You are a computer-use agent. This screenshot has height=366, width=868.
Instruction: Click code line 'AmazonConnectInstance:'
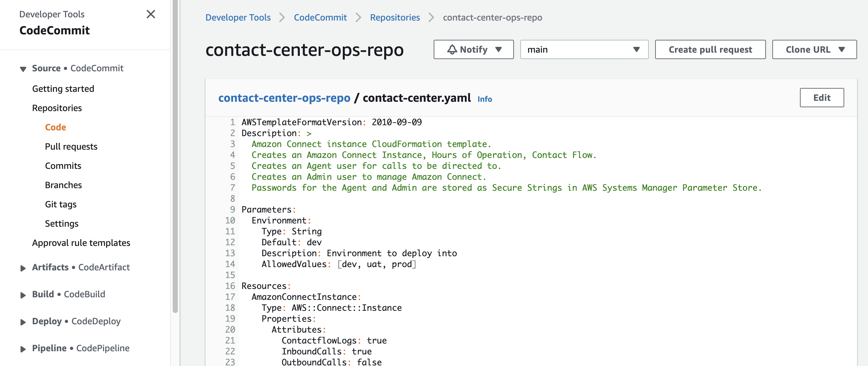306,297
